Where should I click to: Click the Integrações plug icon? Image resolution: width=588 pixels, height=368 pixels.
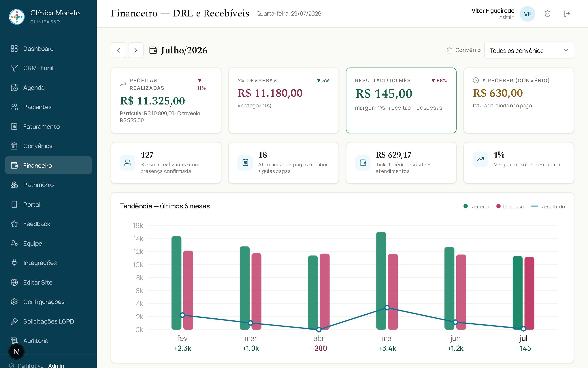point(14,263)
